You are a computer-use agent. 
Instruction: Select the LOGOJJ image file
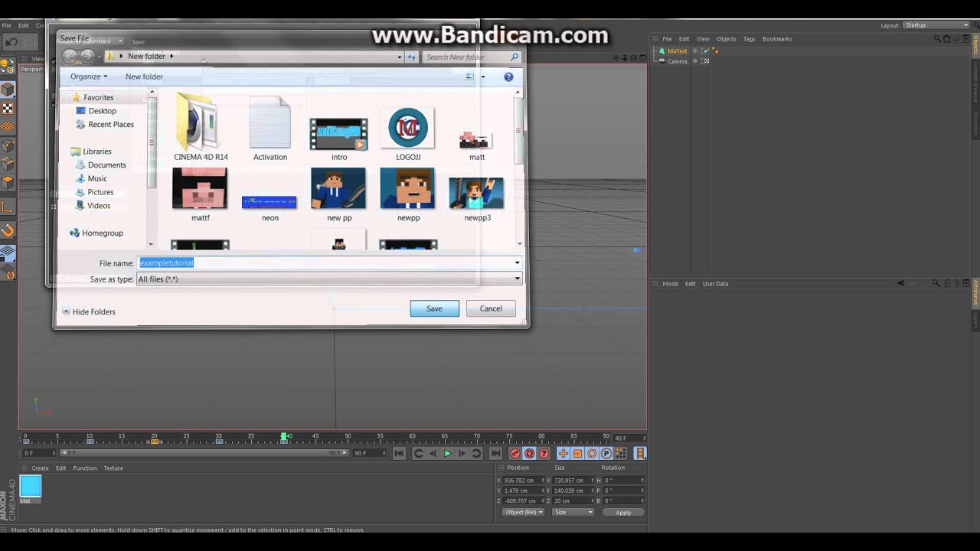408,134
